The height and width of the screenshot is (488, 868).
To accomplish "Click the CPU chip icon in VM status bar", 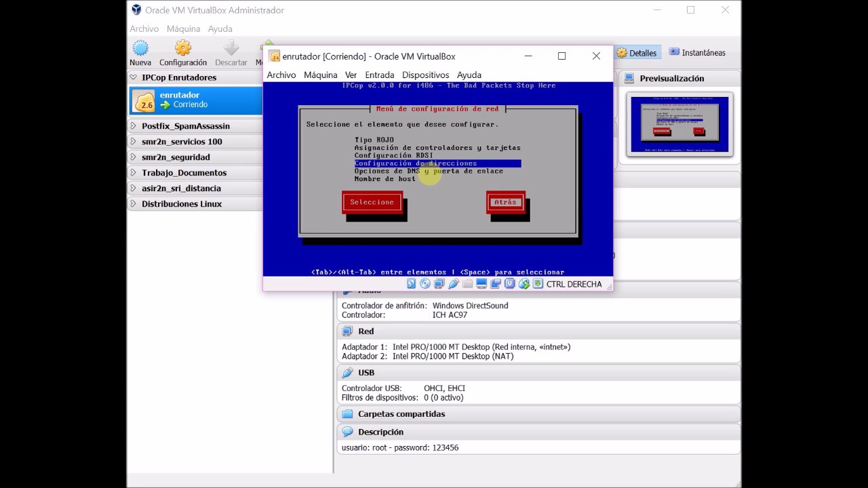I will 510,284.
